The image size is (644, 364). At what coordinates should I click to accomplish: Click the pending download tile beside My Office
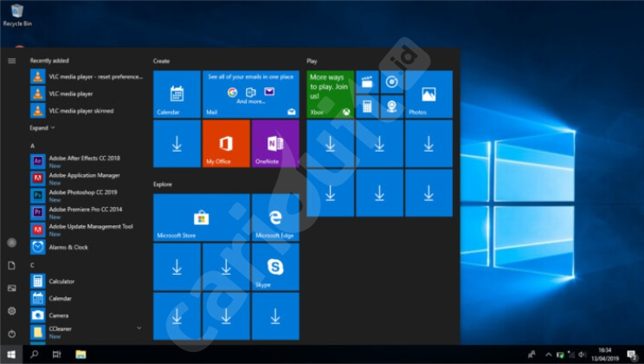[x=177, y=144]
